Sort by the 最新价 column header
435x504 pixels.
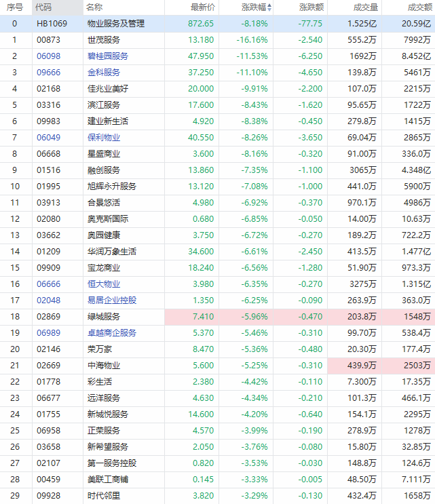(x=202, y=7)
